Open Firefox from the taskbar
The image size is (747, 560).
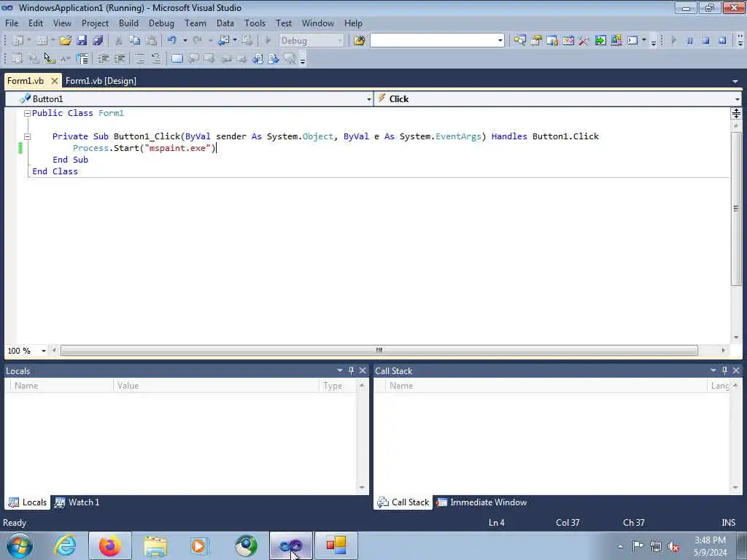point(110,545)
